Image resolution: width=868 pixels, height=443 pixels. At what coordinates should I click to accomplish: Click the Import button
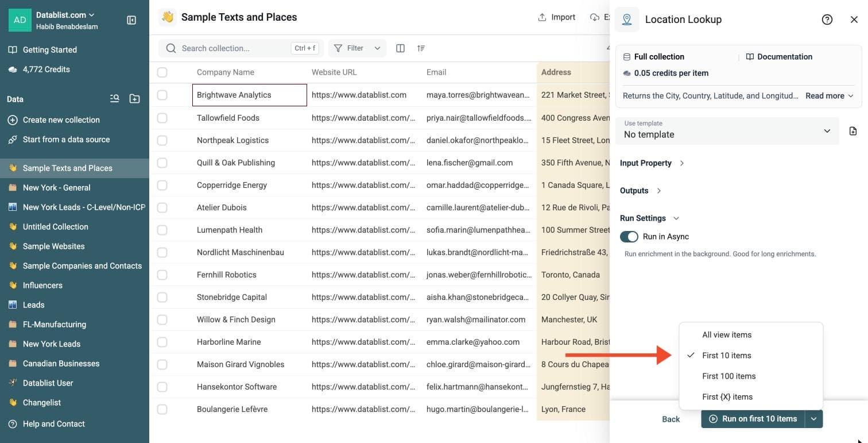point(557,17)
